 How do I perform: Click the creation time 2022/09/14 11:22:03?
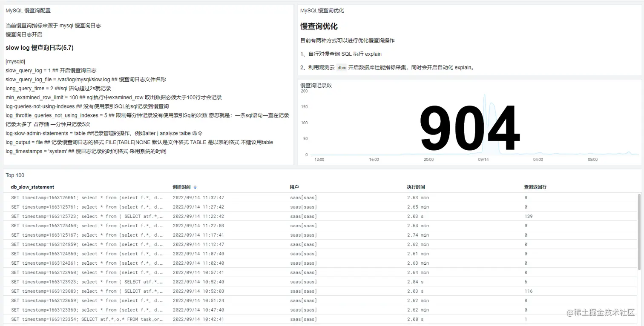pyautogui.click(x=198, y=226)
